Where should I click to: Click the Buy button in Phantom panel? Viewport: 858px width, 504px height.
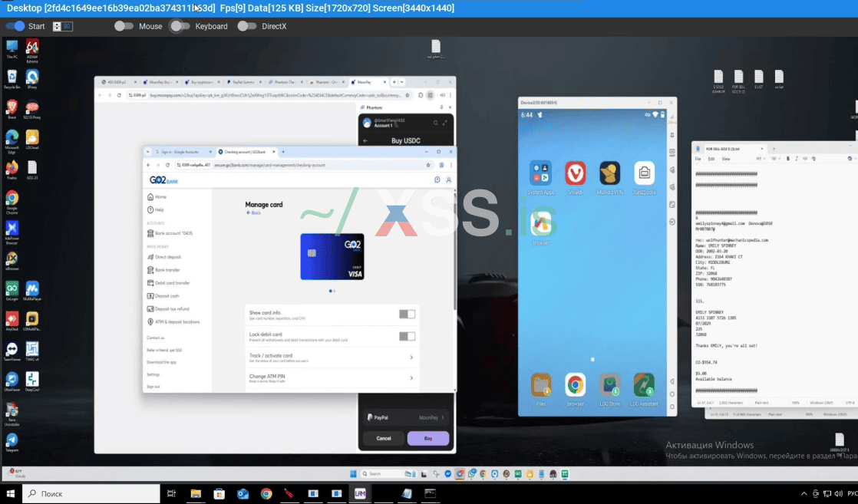point(428,438)
